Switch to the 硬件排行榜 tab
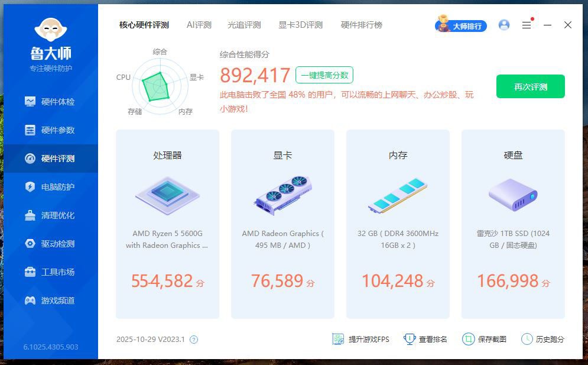 362,25
